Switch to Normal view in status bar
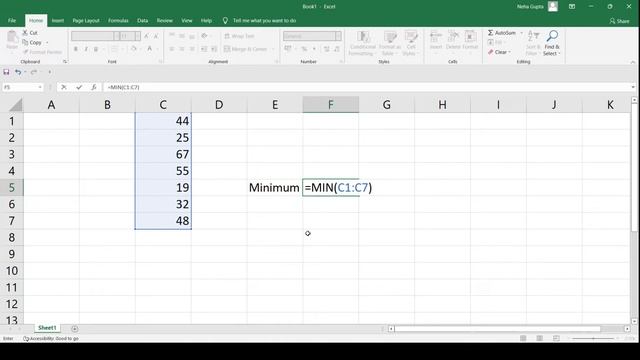 (523, 338)
